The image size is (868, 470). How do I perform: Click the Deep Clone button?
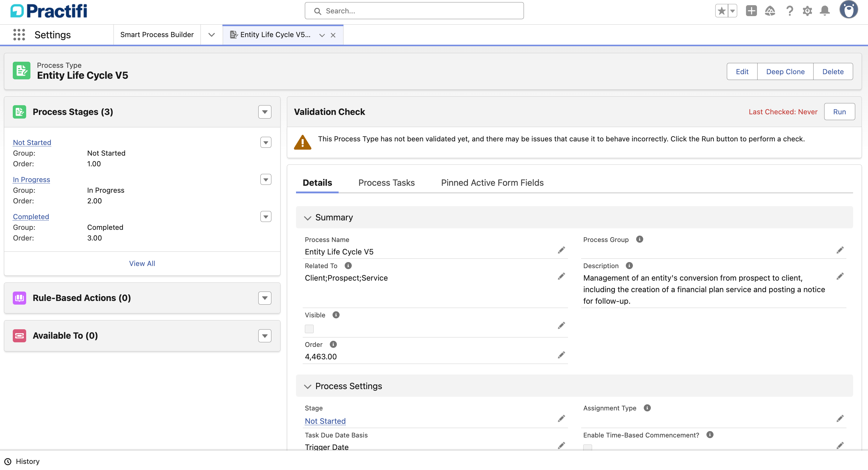point(785,71)
